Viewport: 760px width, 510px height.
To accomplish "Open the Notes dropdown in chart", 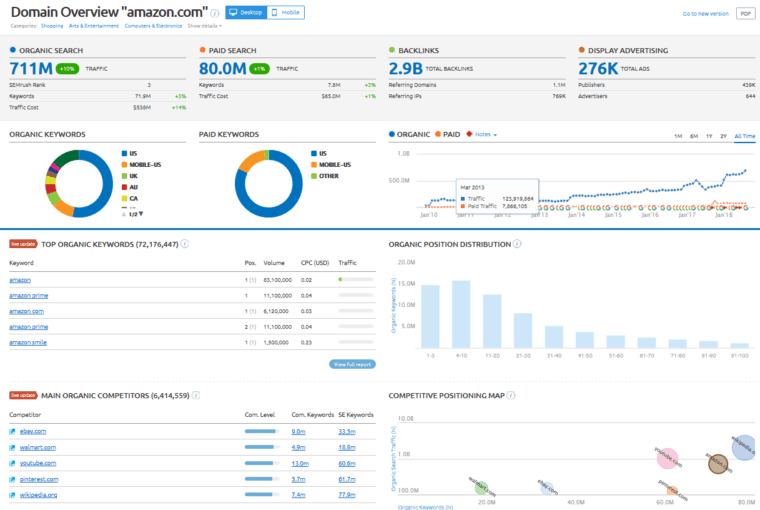I will (x=484, y=134).
